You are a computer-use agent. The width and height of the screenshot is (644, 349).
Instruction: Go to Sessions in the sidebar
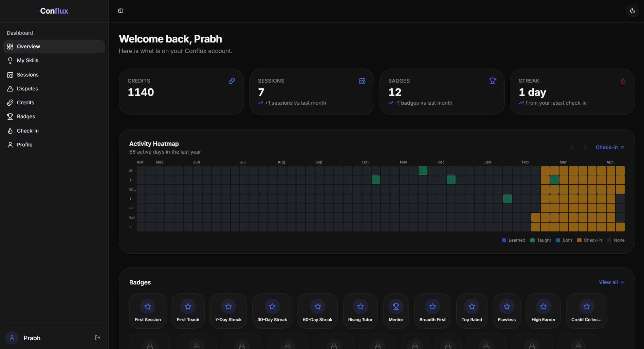(x=54, y=75)
